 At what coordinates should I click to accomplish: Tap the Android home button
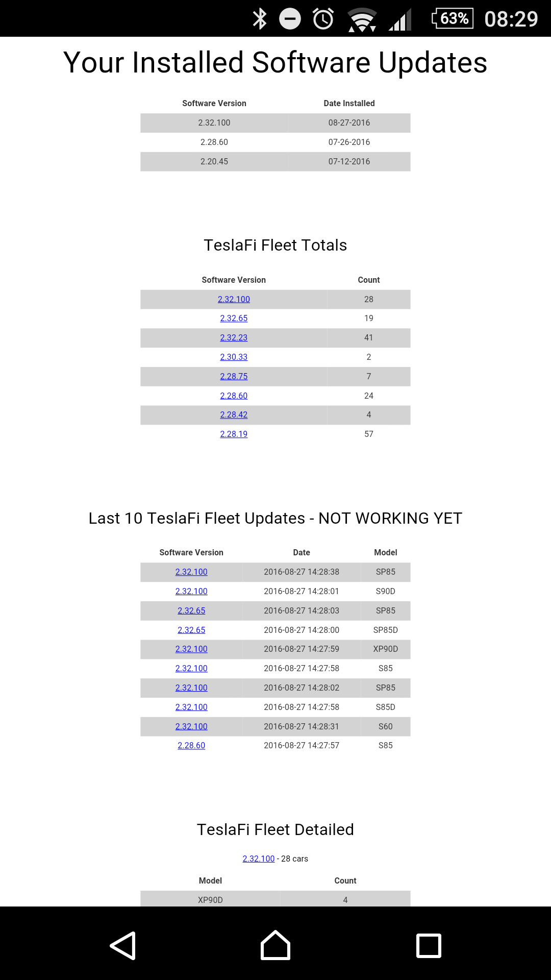pyautogui.click(x=275, y=945)
